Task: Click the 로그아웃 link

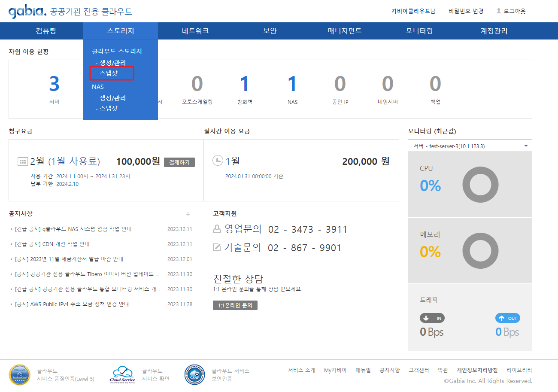Action: 514,11
